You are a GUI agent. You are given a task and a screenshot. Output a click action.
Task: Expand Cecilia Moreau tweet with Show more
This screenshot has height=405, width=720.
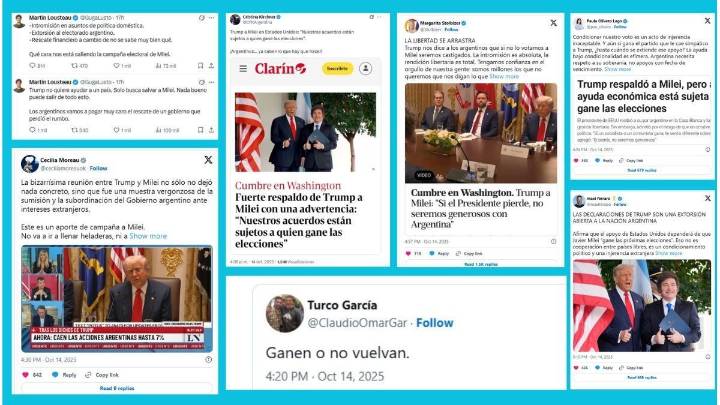click(x=148, y=236)
